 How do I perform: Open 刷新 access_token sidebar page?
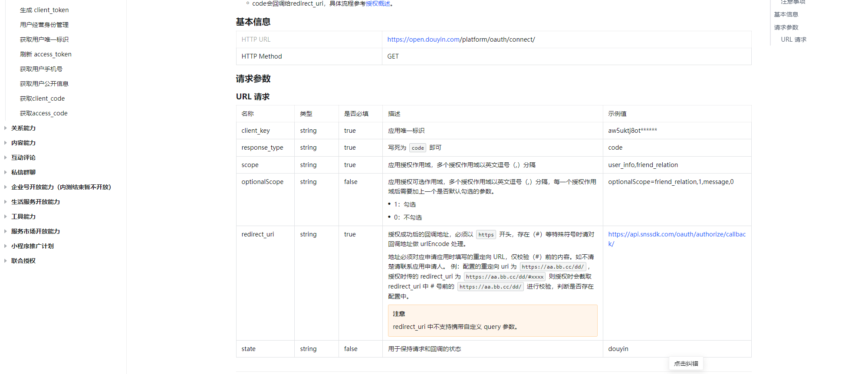click(x=46, y=54)
